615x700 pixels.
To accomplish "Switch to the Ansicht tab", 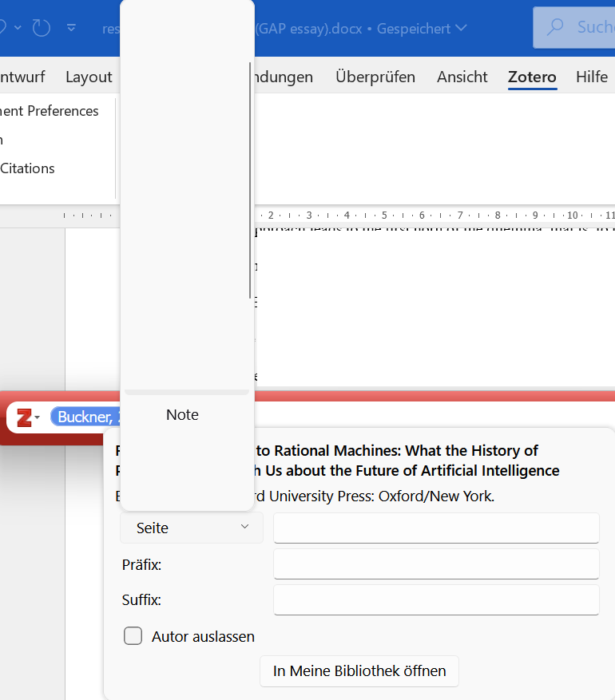I will 462,77.
